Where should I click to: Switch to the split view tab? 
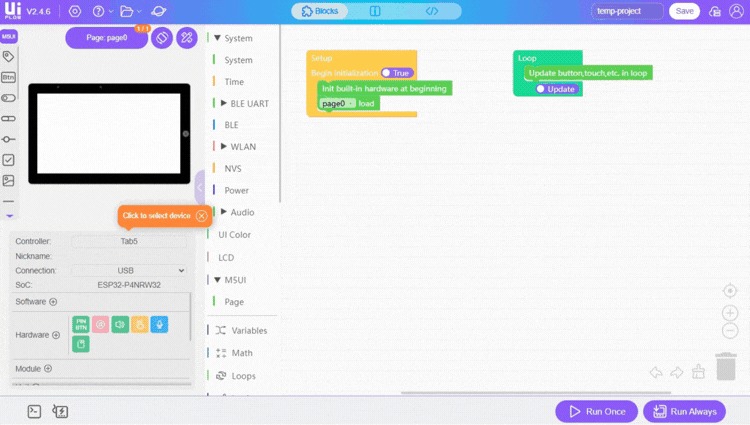[375, 11]
